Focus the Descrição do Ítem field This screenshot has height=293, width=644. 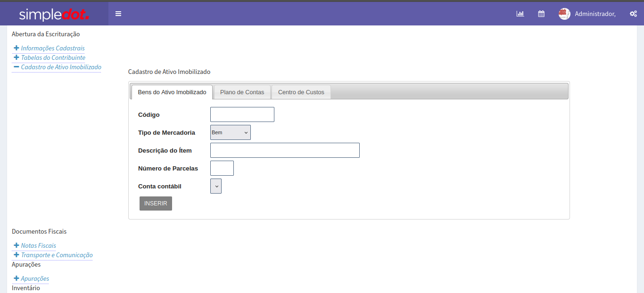click(x=285, y=150)
